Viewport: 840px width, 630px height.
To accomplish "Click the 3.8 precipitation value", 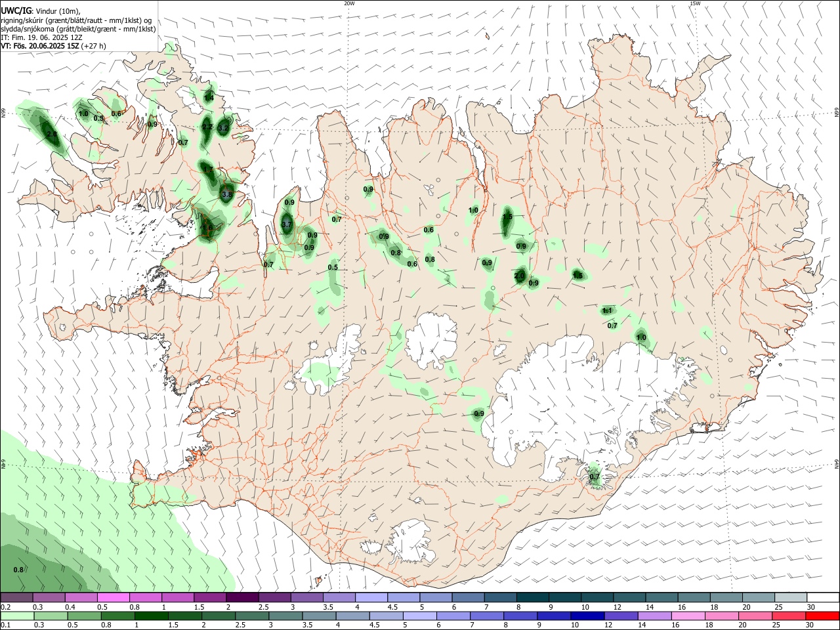I will point(227,194).
